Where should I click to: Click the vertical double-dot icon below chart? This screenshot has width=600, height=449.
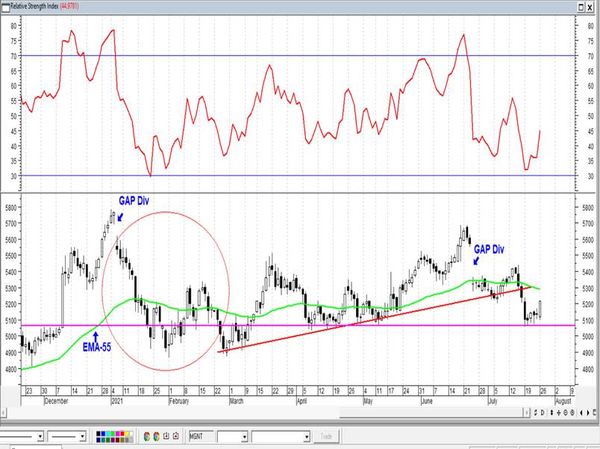coord(552,413)
